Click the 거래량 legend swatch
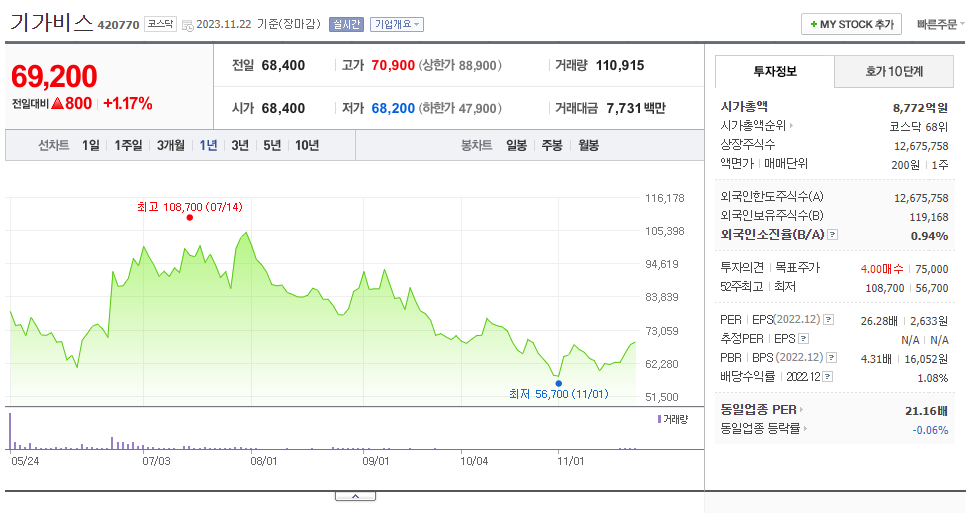 point(659,419)
